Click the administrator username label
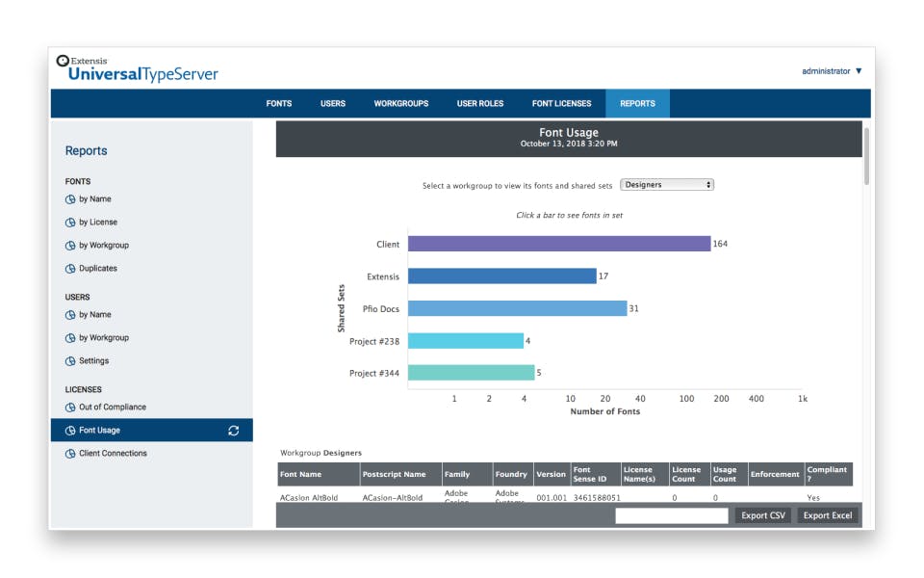 [x=826, y=70]
